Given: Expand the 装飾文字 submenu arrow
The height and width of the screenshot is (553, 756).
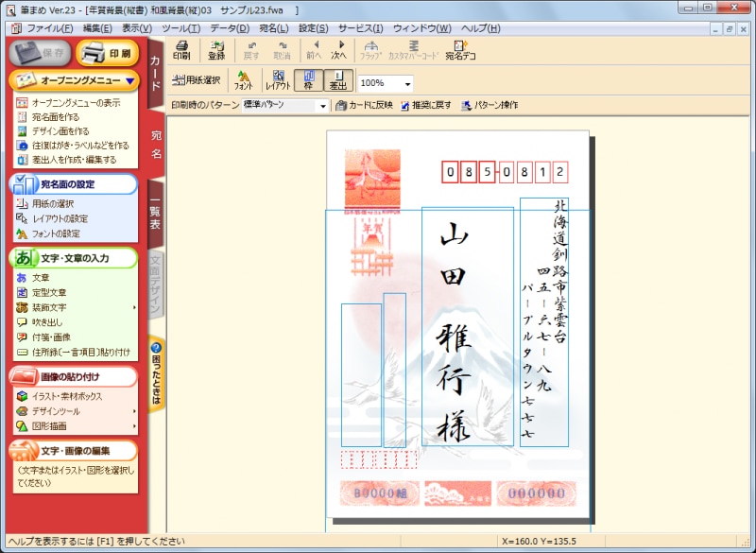Looking at the screenshot, I should pos(133,307).
